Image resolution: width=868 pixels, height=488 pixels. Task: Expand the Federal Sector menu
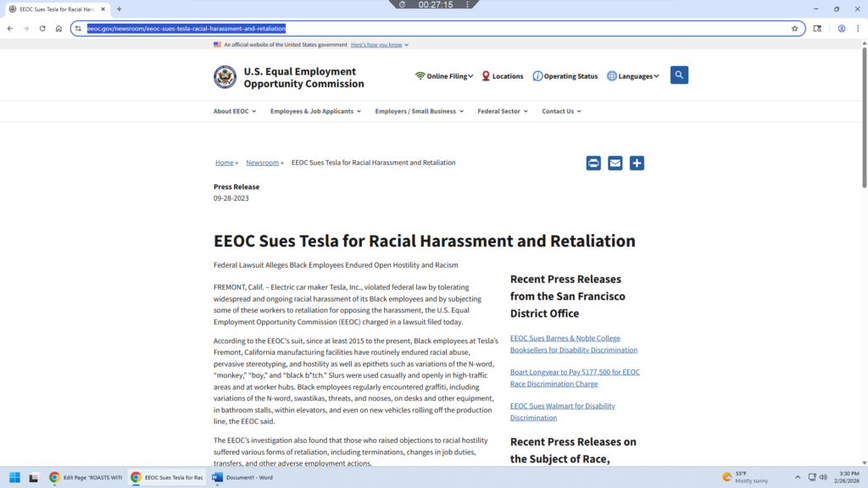click(502, 111)
